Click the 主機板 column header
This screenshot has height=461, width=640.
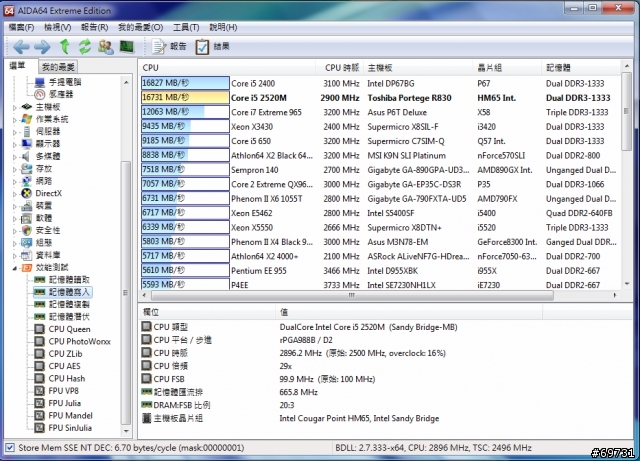tap(418, 68)
